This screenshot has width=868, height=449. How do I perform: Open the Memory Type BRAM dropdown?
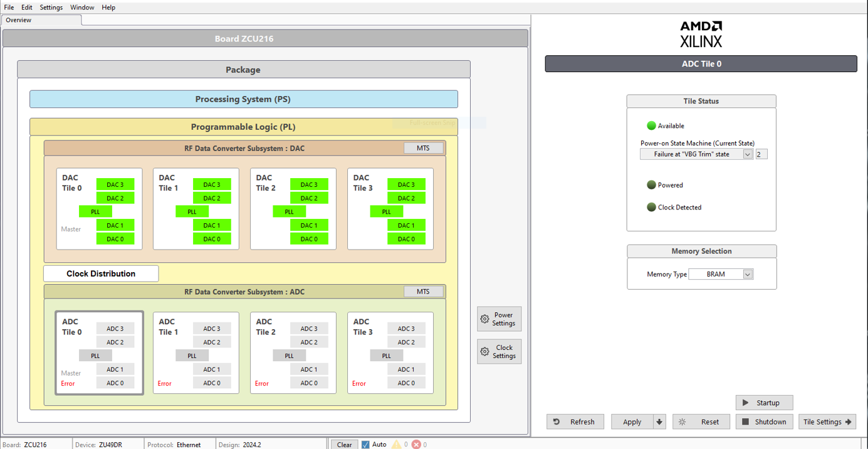pos(746,273)
